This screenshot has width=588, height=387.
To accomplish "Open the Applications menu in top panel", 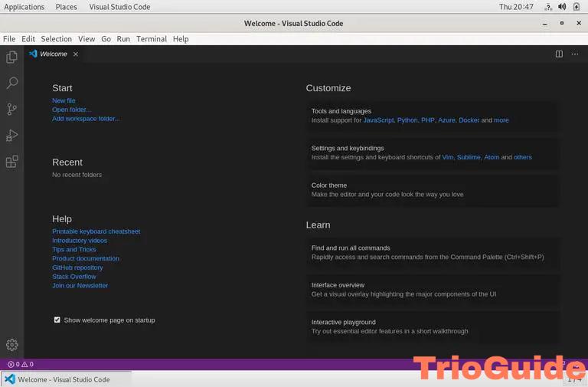I will tap(24, 7).
